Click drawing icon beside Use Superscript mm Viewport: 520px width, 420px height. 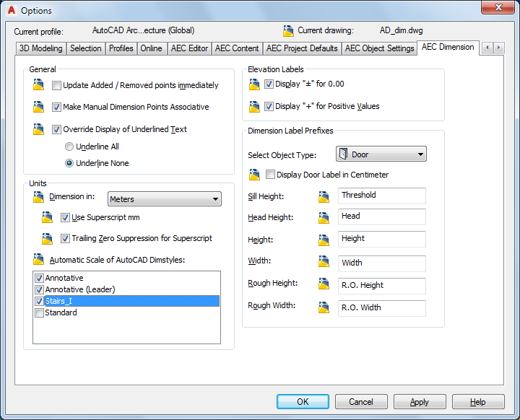47,217
